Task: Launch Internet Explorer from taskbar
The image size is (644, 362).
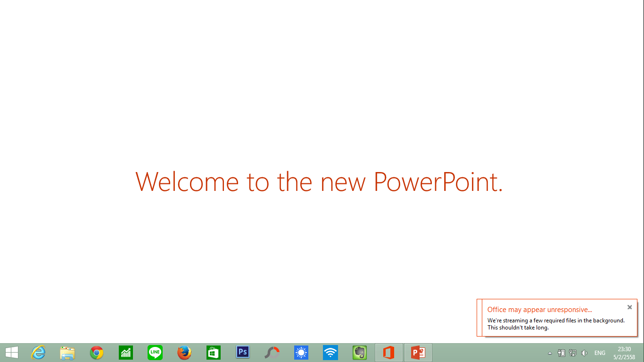Action: pyautogui.click(x=38, y=353)
